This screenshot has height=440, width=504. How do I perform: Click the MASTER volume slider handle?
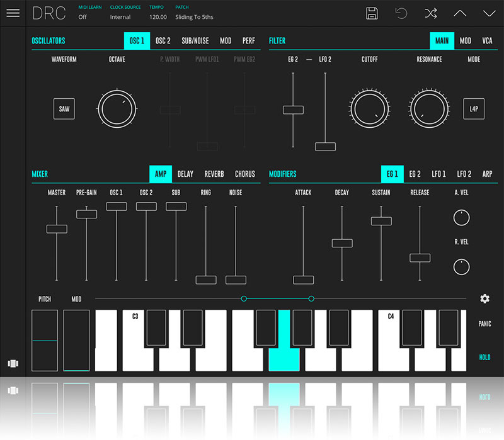pyautogui.click(x=57, y=229)
